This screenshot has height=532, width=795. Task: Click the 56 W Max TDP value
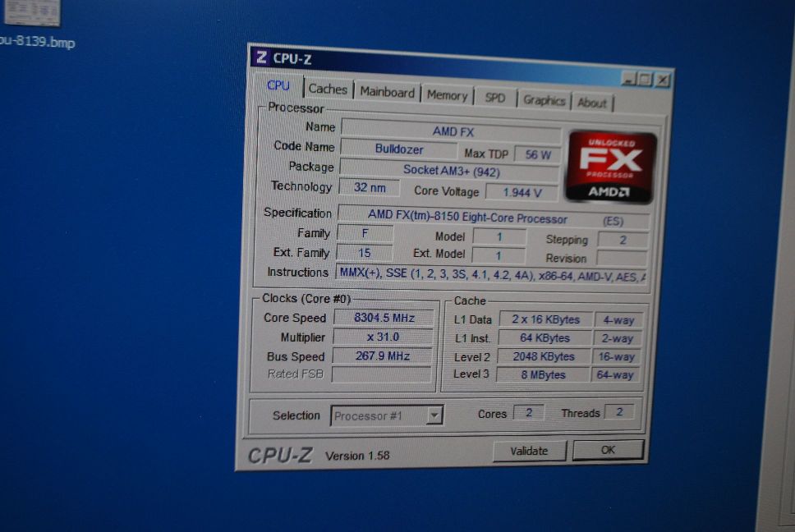coord(538,154)
